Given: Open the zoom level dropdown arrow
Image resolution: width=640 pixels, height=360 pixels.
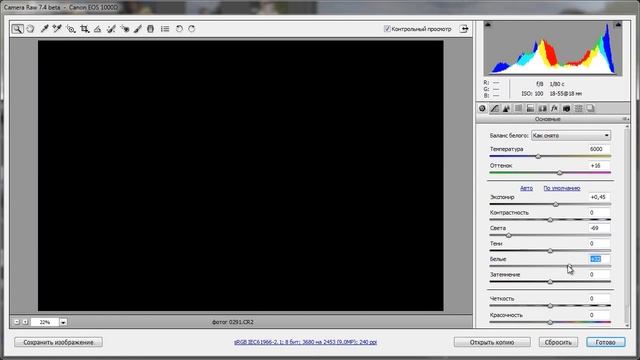Looking at the screenshot, I should 63,322.
